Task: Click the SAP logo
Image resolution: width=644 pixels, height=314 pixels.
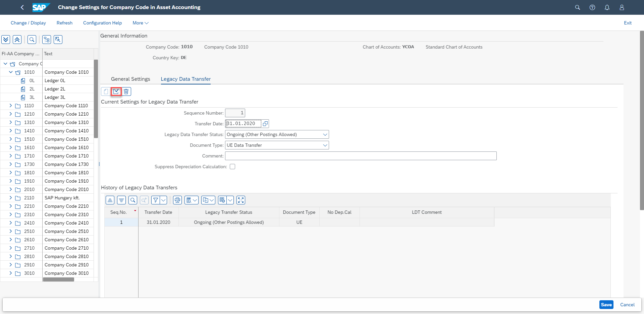Action: (41, 7)
